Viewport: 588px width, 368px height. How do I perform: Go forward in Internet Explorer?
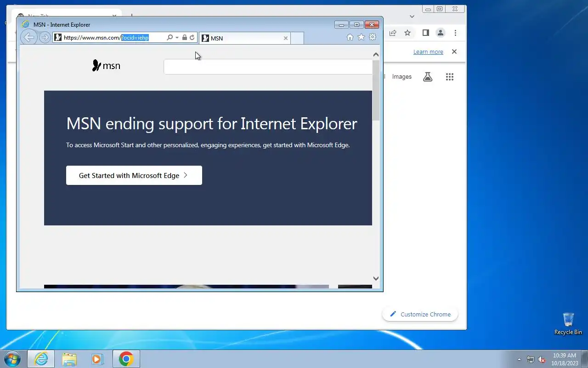tap(45, 37)
